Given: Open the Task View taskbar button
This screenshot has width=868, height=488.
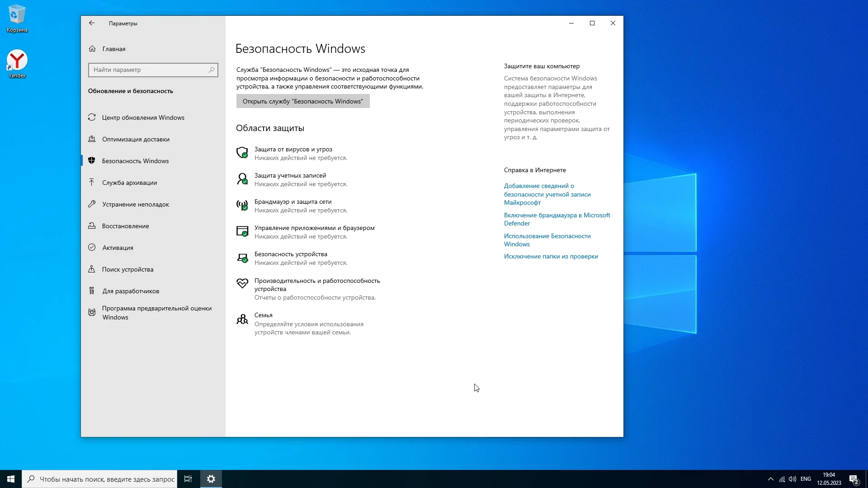Looking at the screenshot, I should pos(188,479).
